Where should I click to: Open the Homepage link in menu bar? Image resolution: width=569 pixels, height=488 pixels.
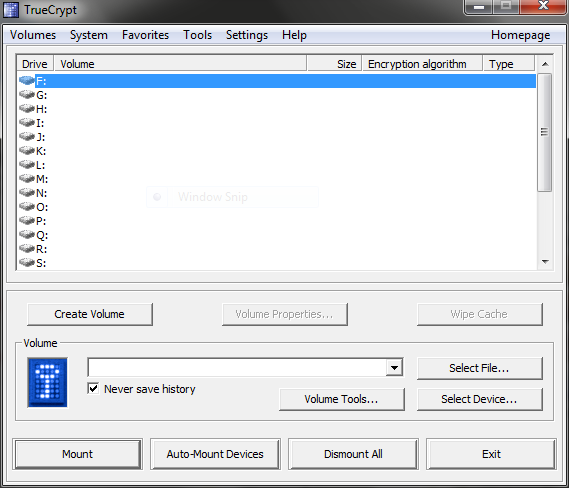(x=520, y=35)
